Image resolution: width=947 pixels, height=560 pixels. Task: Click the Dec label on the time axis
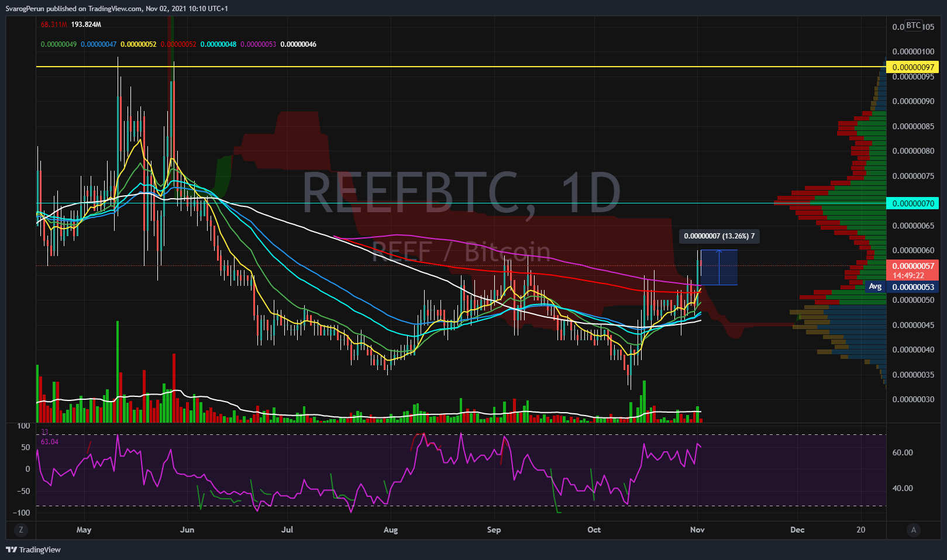(x=797, y=530)
